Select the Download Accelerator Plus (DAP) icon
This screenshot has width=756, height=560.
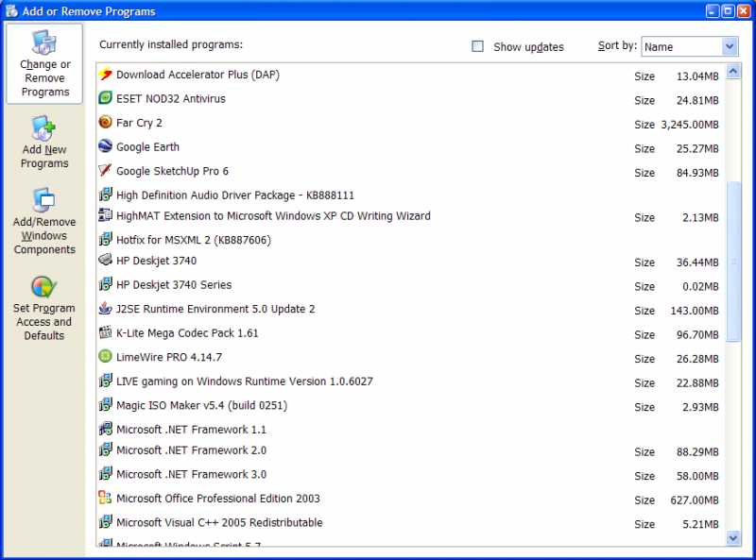[106, 74]
